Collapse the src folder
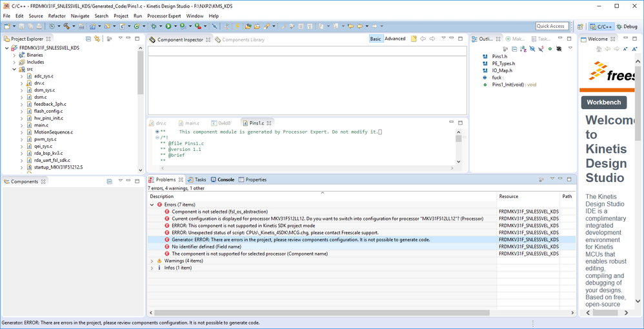 (x=14, y=69)
